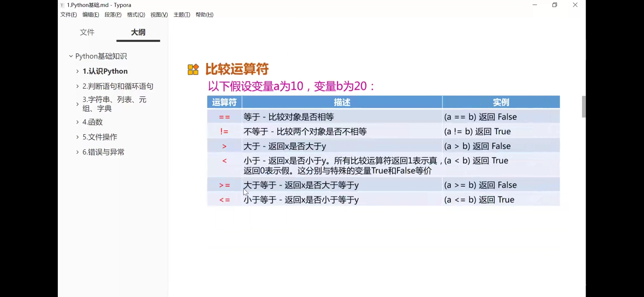Screen dimensions: 644x297
Task: Select the 大纲 sidebar tab
Action: tap(138, 32)
